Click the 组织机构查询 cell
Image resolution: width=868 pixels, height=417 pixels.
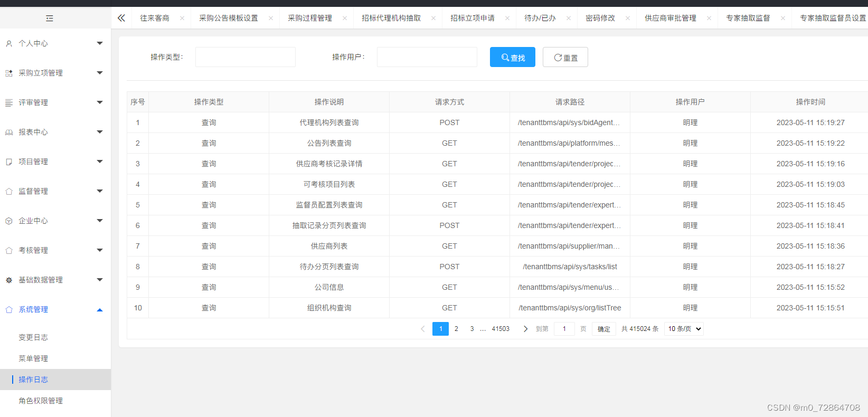point(329,308)
